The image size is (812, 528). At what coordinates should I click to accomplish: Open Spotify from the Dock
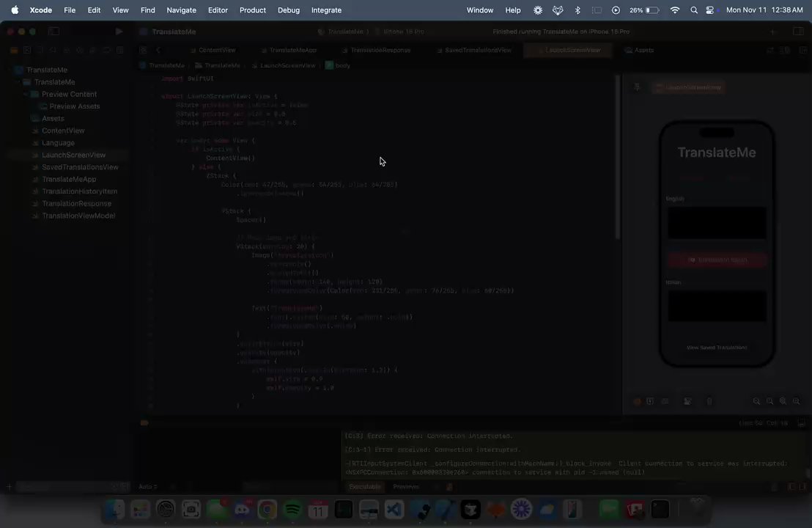pos(293,510)
